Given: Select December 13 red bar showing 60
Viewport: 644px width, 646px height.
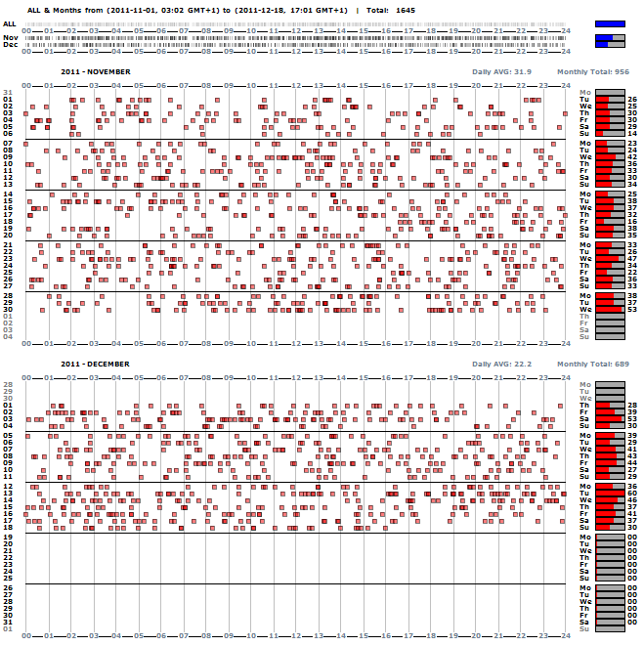Looking at the screenshot, I should 610,494.
